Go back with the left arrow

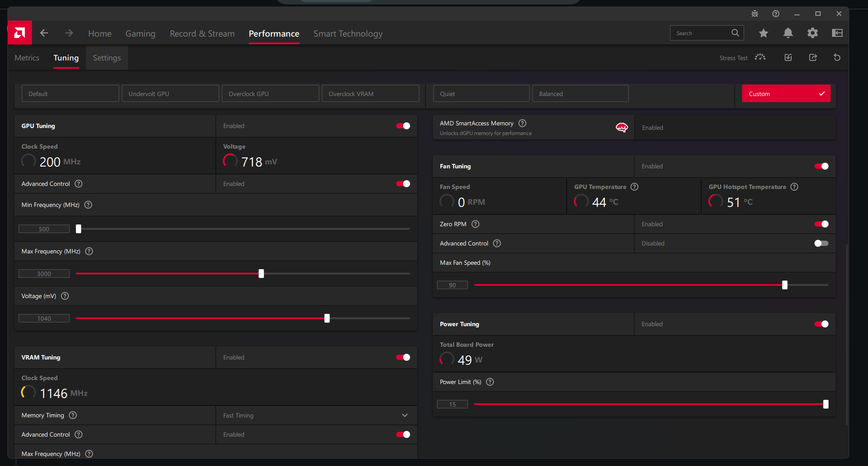pyautogui.click(x=44, y=33)
